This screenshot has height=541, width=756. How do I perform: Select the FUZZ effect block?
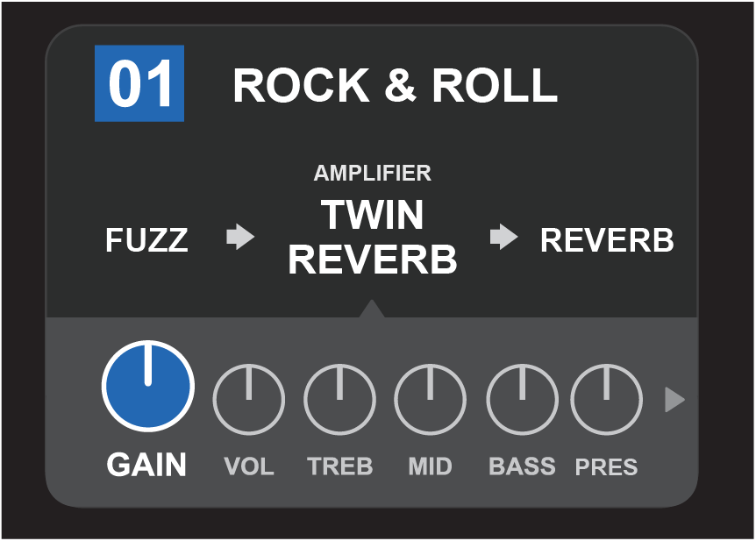pyautogui.click(x=146, y=239)
